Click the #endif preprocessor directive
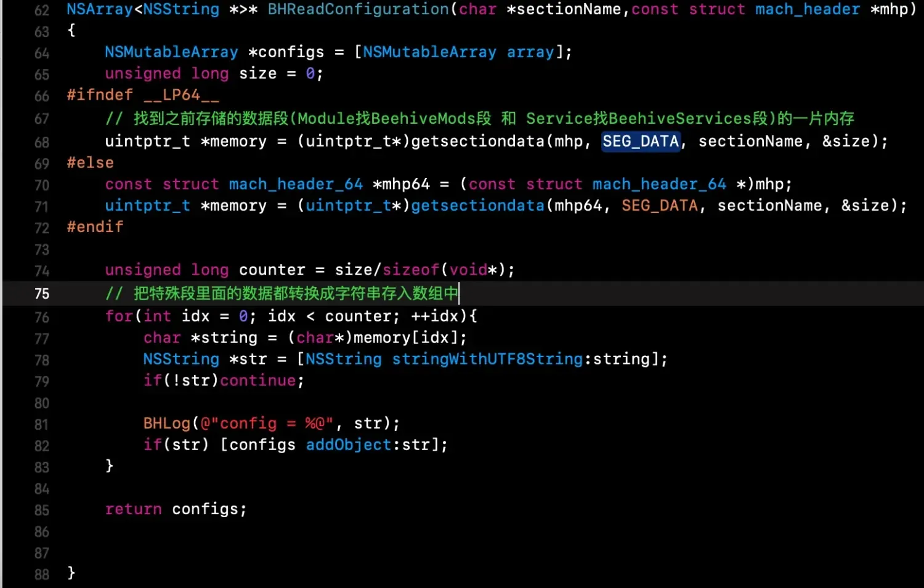The image size is (924, 588). pyautogui.click(x=95, y=227)
